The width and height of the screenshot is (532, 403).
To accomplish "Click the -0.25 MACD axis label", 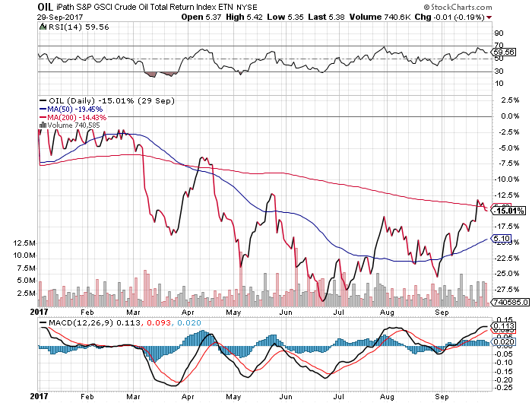I will tap(503, 388).
